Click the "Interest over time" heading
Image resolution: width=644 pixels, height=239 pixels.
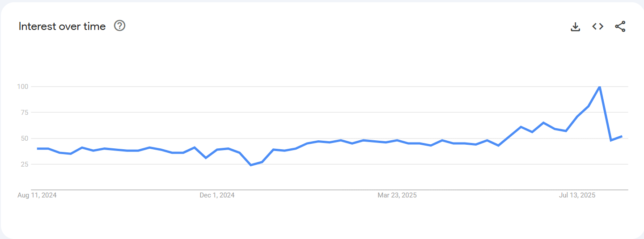(62, 26)
